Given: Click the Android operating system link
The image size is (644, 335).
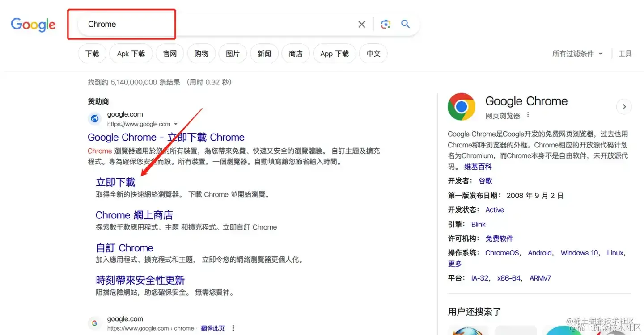Looking at the screenshot, I should [540, 253].
